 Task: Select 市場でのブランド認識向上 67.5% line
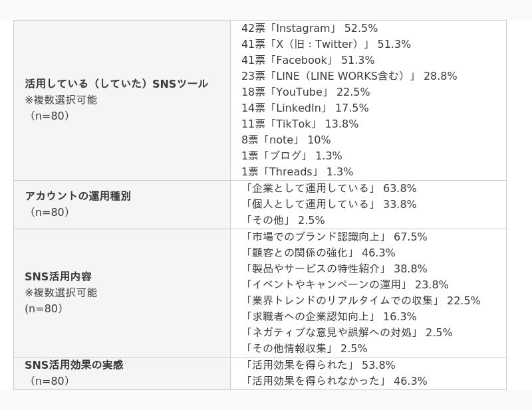(336, 237)
